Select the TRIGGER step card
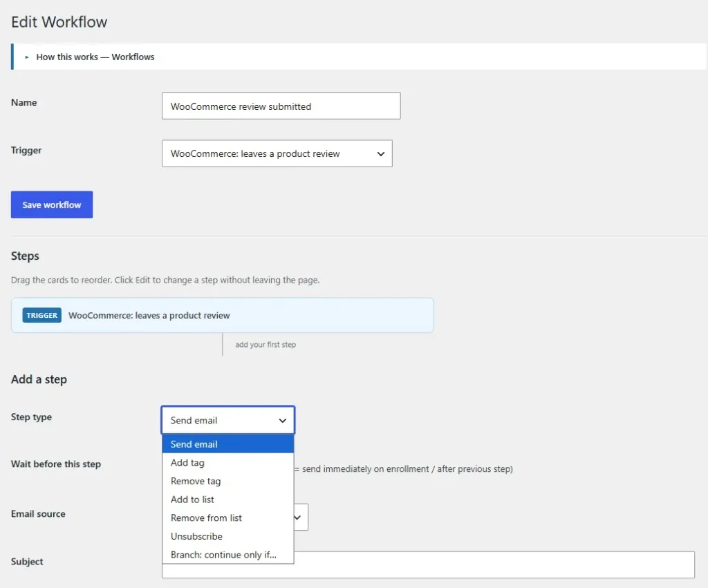The image size is (708, 588). pyautogui.click(x=222, y=315)
